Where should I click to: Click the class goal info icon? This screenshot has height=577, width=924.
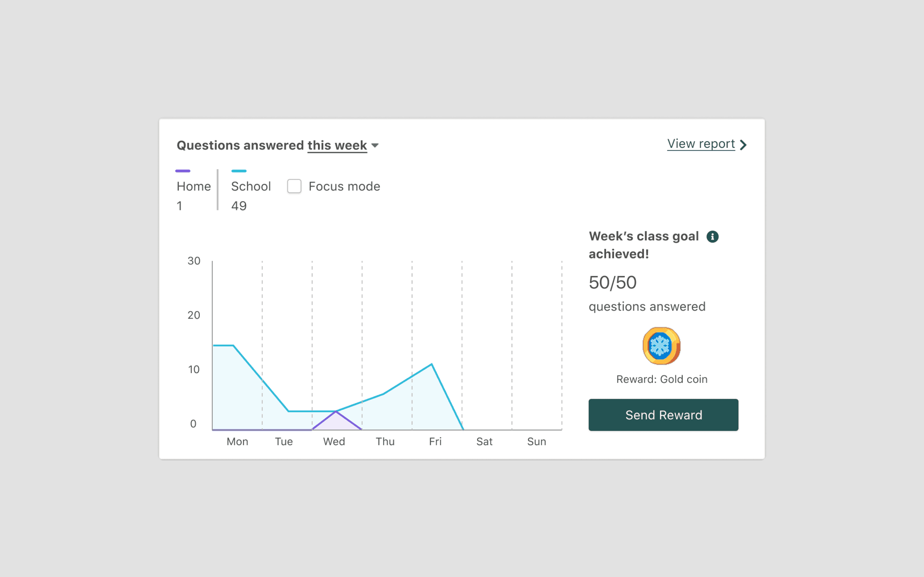(712, 237)
